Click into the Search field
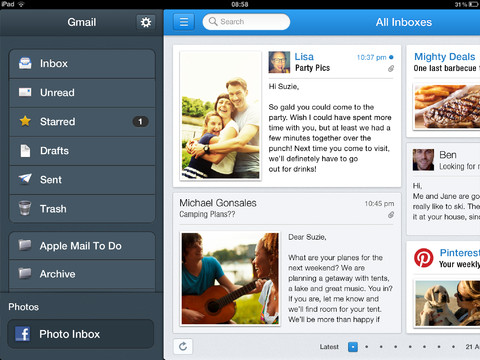 pos(246,22)
